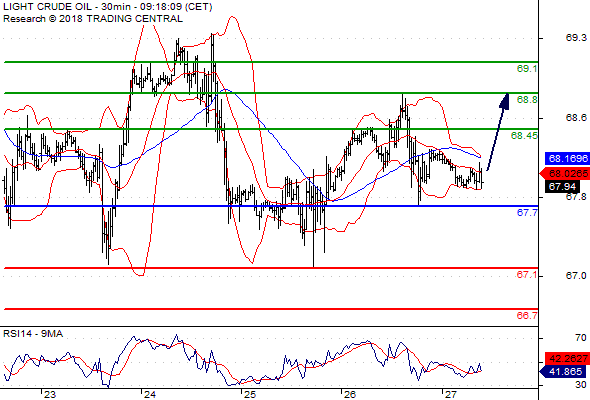Click the 24 date marker on time axis
The height and width of the screenshot is (400, 590).
pos(149,394)
